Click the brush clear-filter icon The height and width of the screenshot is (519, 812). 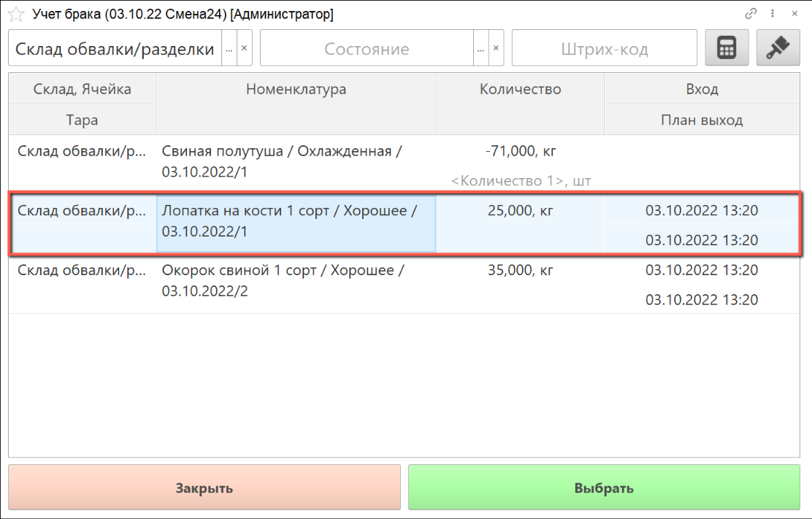point(778,48)
